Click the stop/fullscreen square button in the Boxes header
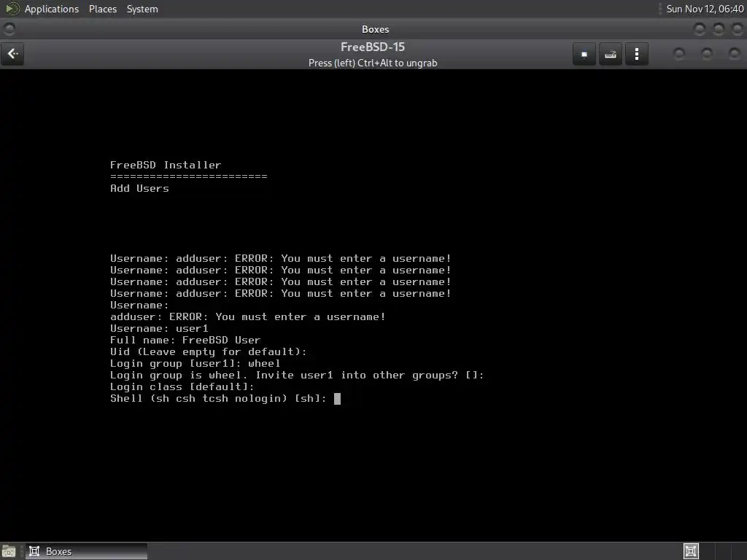The height and width of the screenshot is (560, 747). 584,54
